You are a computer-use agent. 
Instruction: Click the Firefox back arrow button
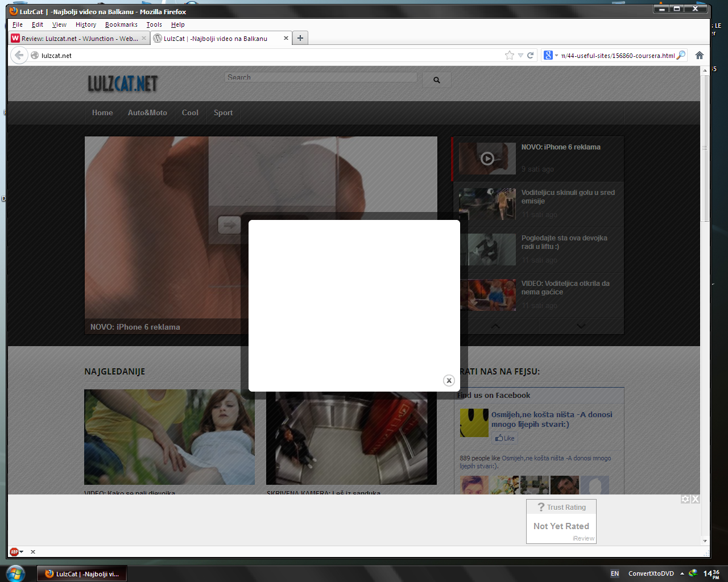pyautogui.click(x=19, y=55)
